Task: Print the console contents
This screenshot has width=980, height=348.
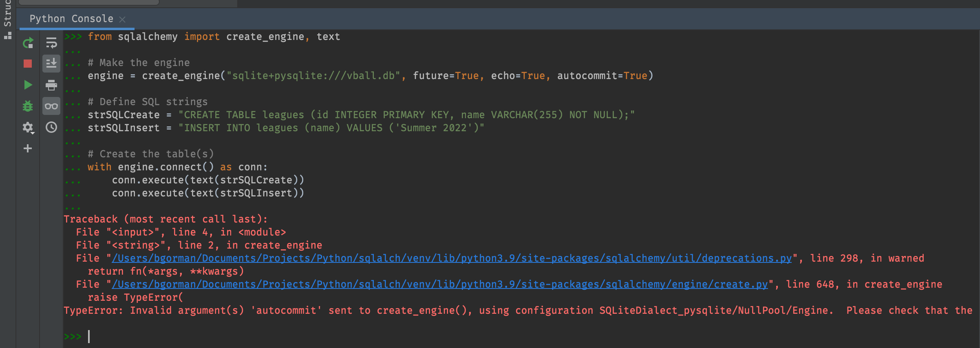Action: pyautogui.click(x=51, y=85)
